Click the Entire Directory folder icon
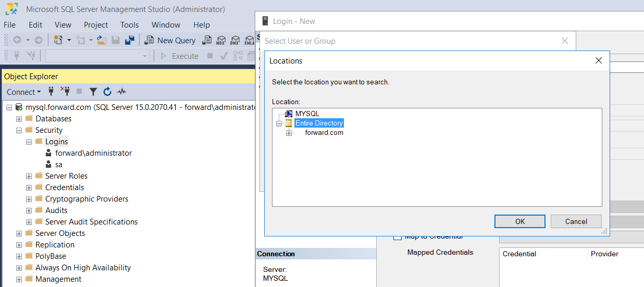The image size is (644, 287). tap(289, 123)
